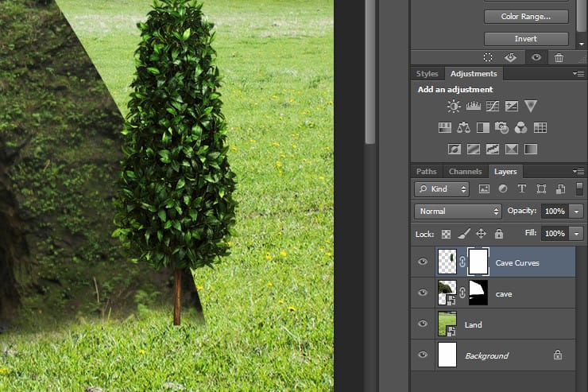
Task: Add a Vibrance adjustment
Action: tap(531, 107)
